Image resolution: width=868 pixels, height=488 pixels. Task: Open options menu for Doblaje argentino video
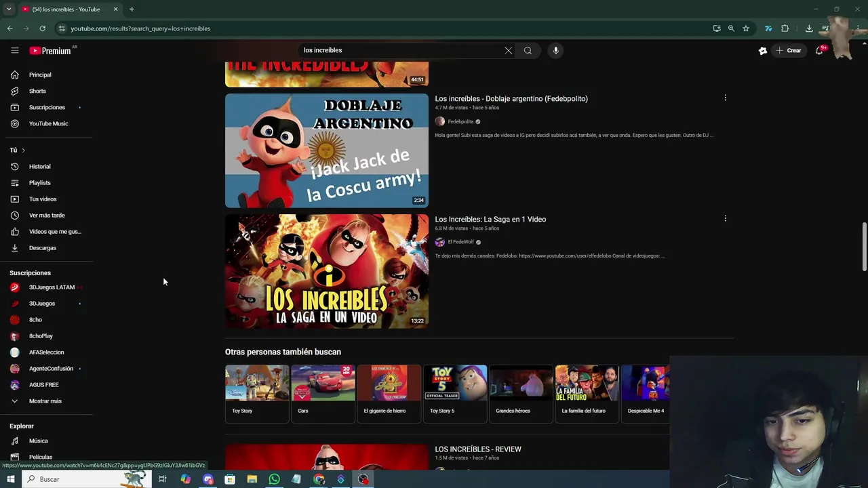725,98
